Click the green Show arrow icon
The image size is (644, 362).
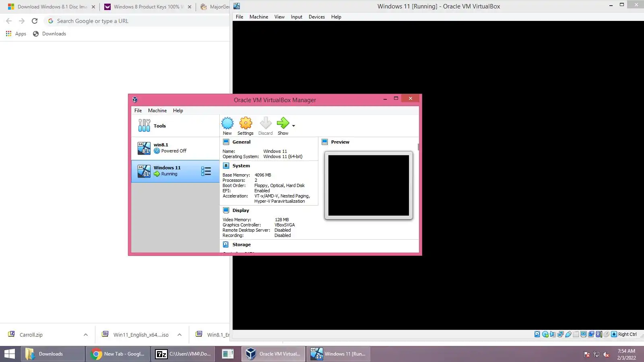click(283, 123)
